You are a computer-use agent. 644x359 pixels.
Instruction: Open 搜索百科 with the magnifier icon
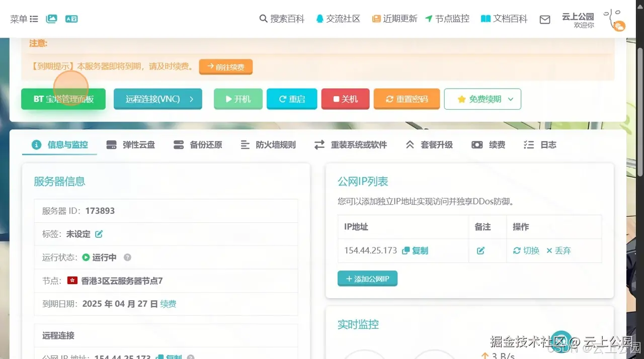[x=281, y=19]
